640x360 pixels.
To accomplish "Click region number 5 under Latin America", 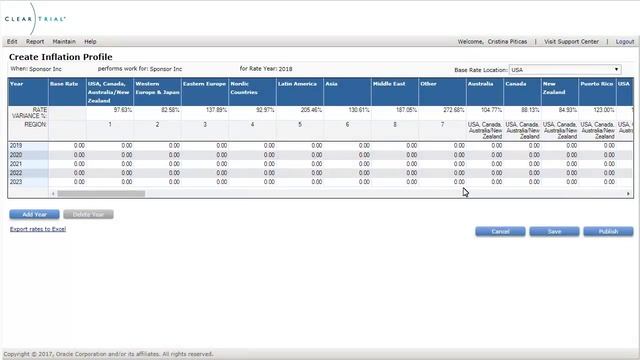I will [300, 124].
